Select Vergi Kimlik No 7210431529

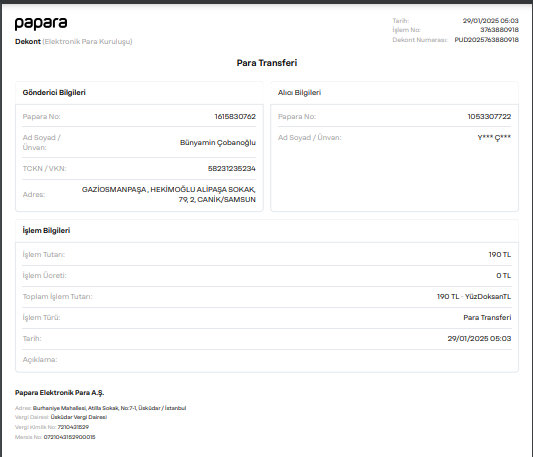[x=73, y=427]
